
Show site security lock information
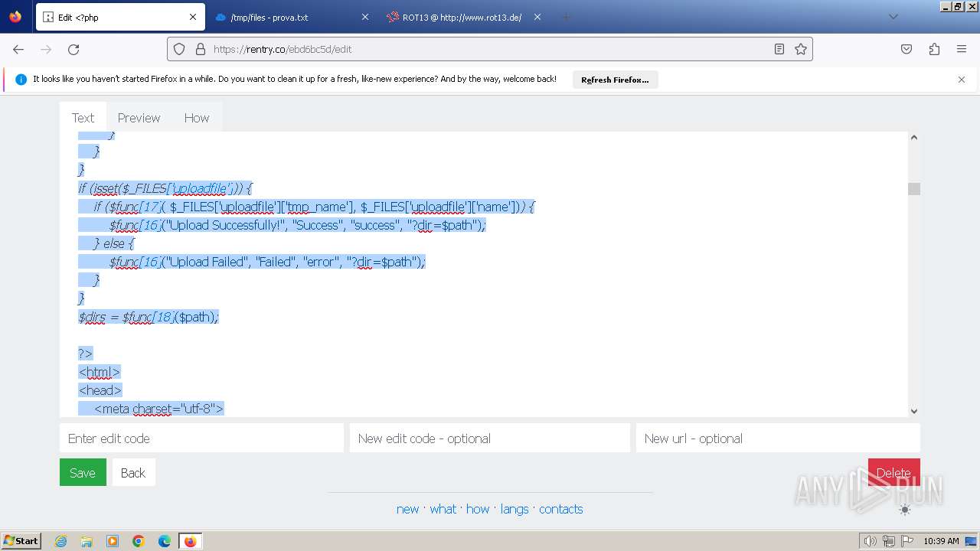[201, 49]
